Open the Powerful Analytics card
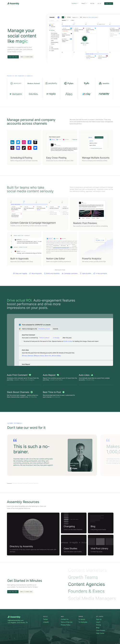 (96, 249)
